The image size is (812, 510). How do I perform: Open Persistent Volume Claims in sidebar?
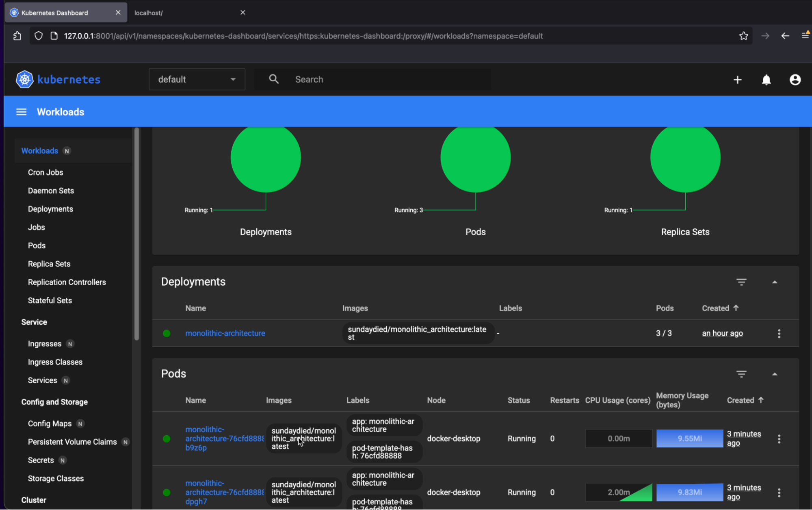point(72,442)
